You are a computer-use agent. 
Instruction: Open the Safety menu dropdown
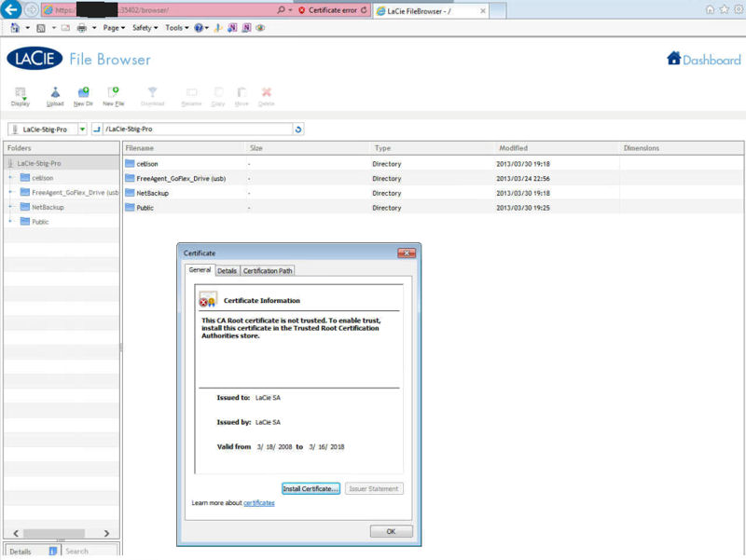coord(145,28)
